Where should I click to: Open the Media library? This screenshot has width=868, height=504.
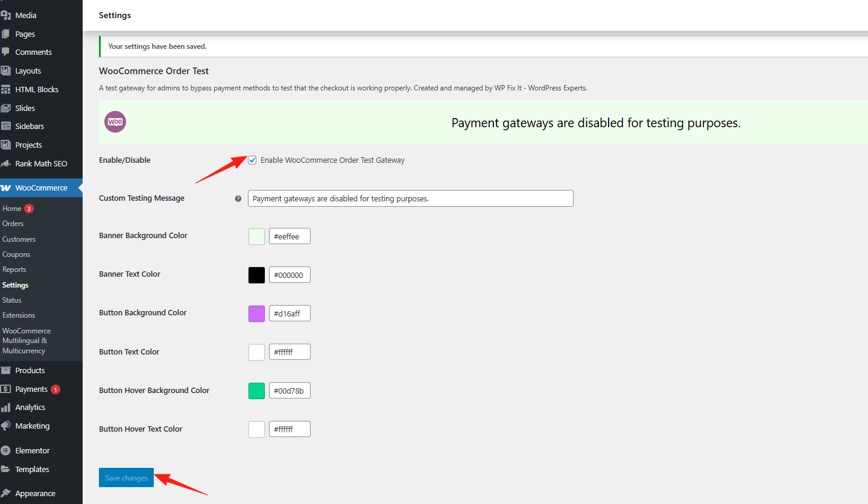[x=24, y=14]
